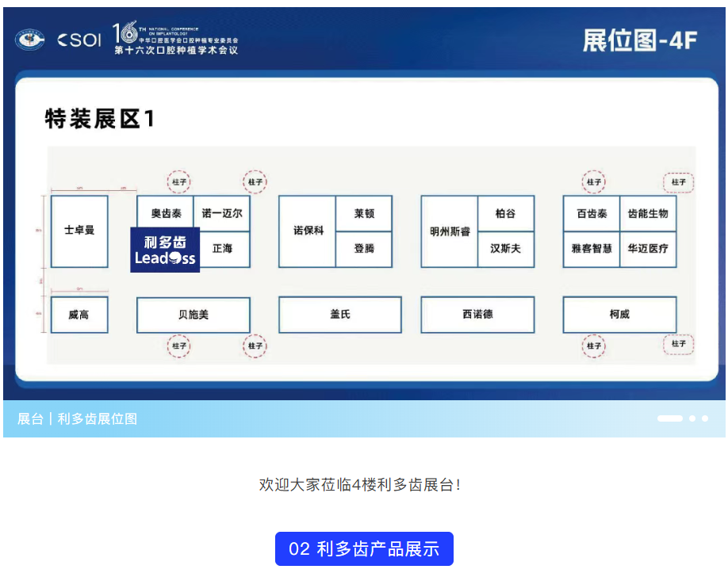This screenshot has height=573, width=728.
Task: Click the active carousel indicator pill
Action: point(669,418)
